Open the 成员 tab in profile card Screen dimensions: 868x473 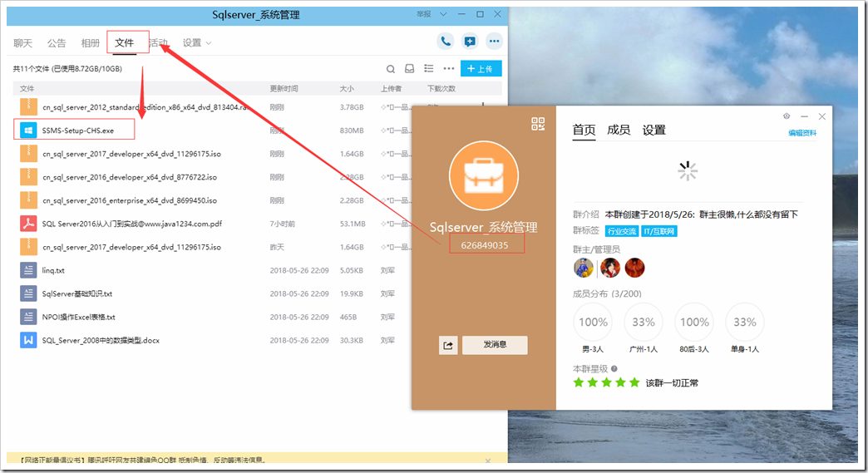coord(619,130)
